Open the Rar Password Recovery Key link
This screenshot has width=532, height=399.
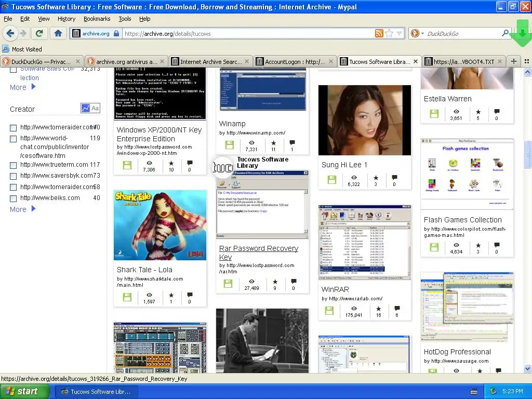coord(259,252)
